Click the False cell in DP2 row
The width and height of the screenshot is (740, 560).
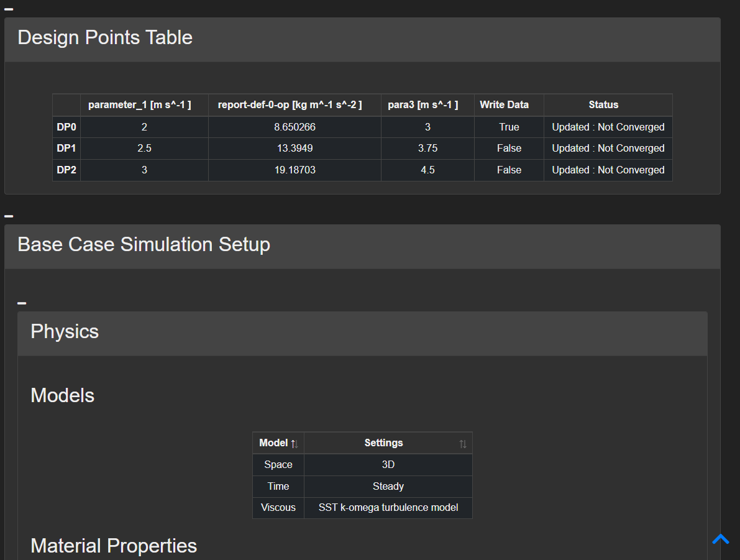tap(509, 170)
